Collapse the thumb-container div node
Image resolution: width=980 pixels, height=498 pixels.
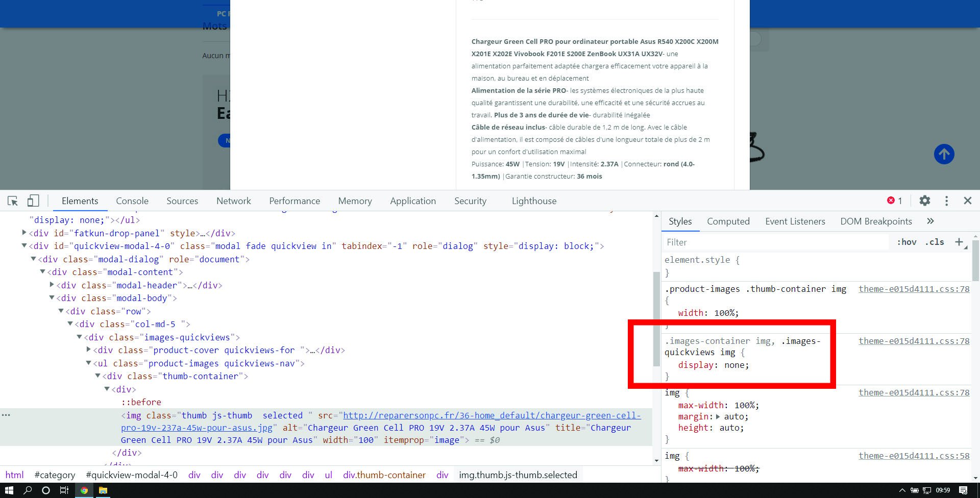coord(97,376)
